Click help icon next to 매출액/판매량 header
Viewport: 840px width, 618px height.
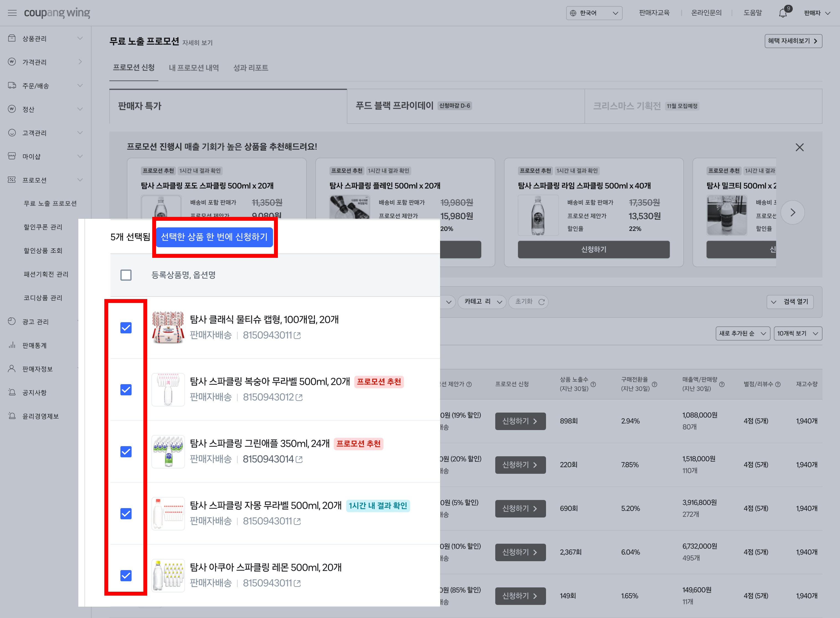pyautogui.click(x=722, y=384)
